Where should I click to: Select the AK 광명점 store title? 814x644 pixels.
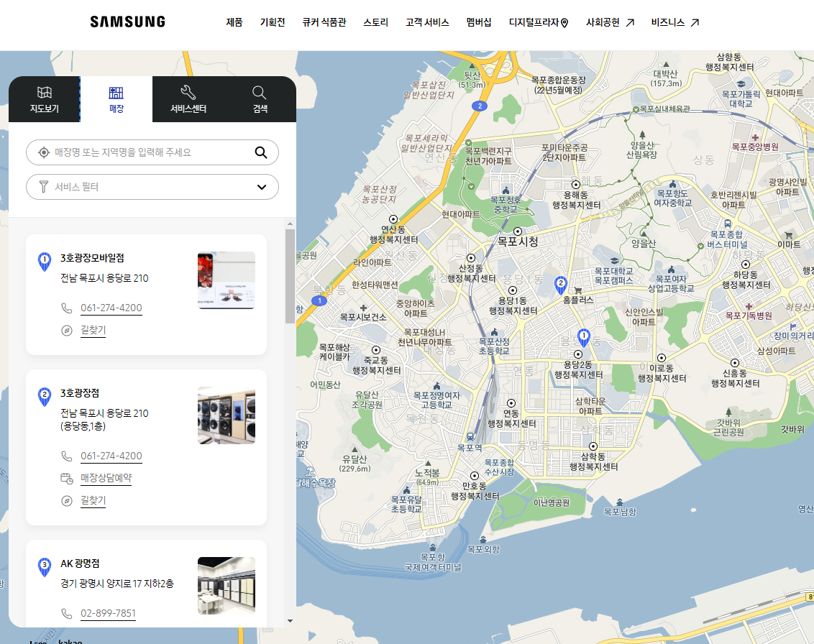pos(80,563)
